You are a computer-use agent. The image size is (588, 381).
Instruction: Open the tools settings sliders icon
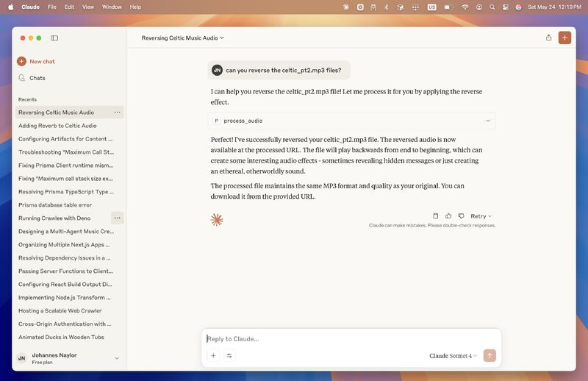coord(229,355)
